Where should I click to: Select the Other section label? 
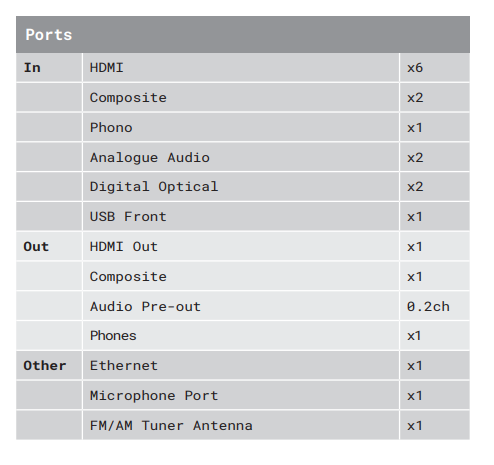point(45,366)
